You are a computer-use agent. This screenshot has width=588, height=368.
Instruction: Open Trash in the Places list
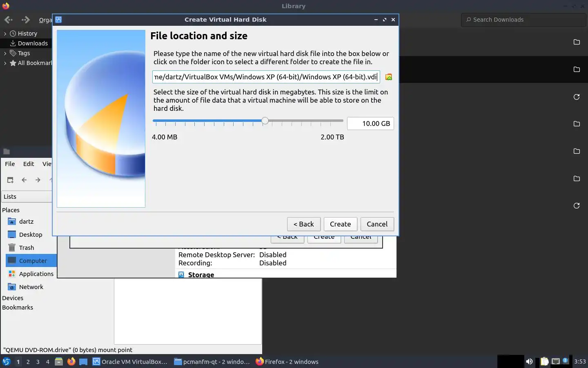click(x=27, y=248)
